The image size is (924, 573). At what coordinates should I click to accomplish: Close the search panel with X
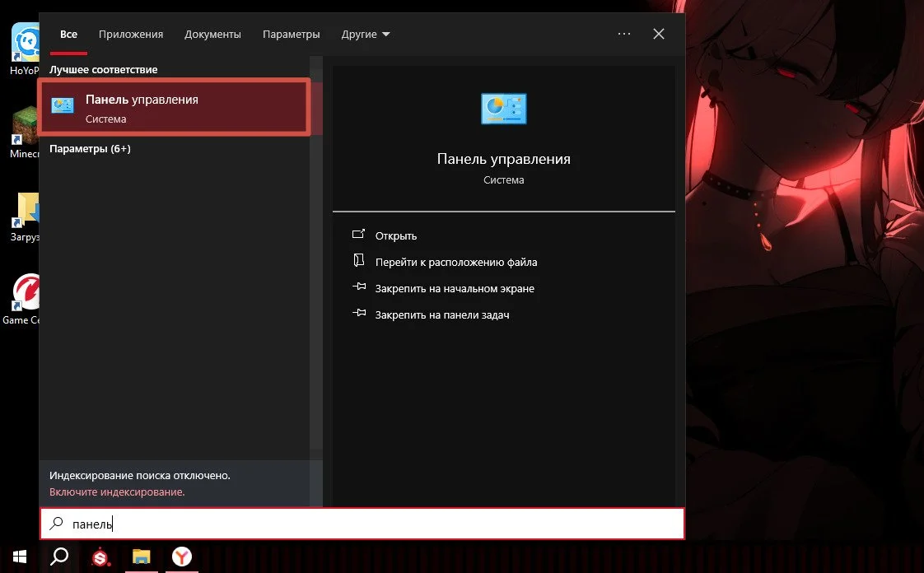pyautogui.click(x=659, y=34)
